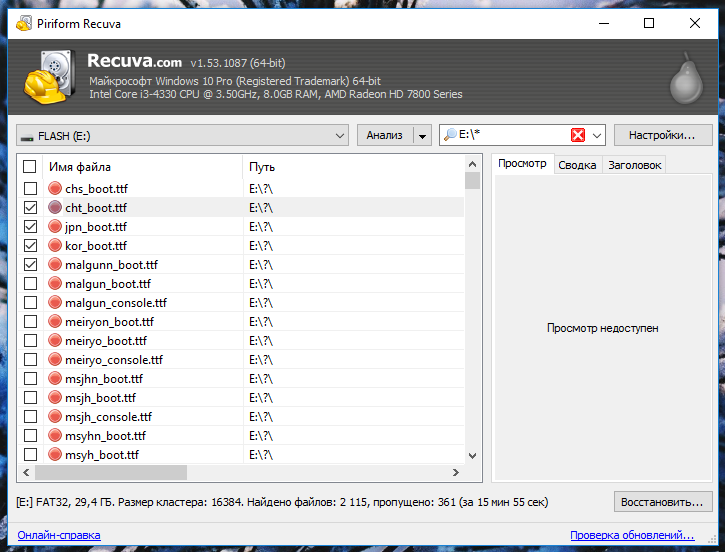Viewport: 725px width, 552px height.
Task: Click the file list's down scroll arrow
Action: tap(472, 455)
